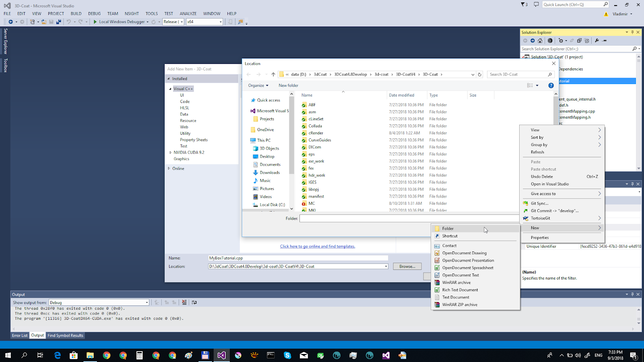This screenshot has height=362, width=644.
Task: Start debugging with the green play icon
Action: (95, 22)
